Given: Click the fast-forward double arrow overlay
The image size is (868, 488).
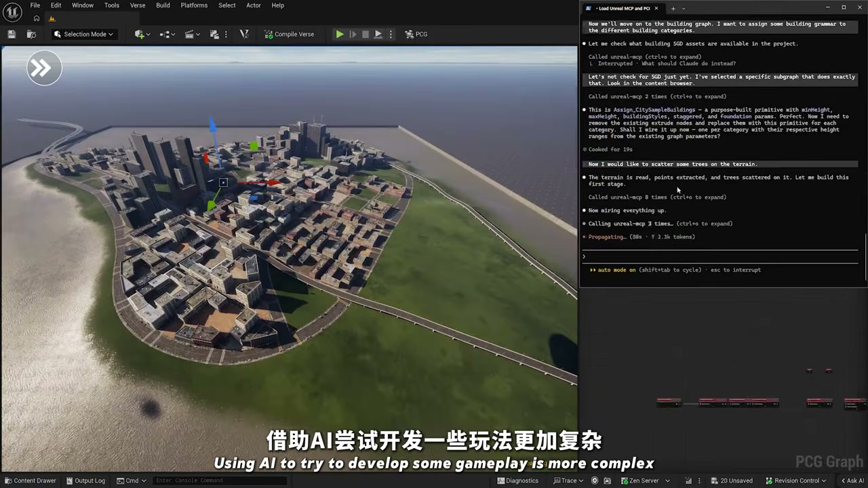Looking at the screenshot, I should 44,68.
